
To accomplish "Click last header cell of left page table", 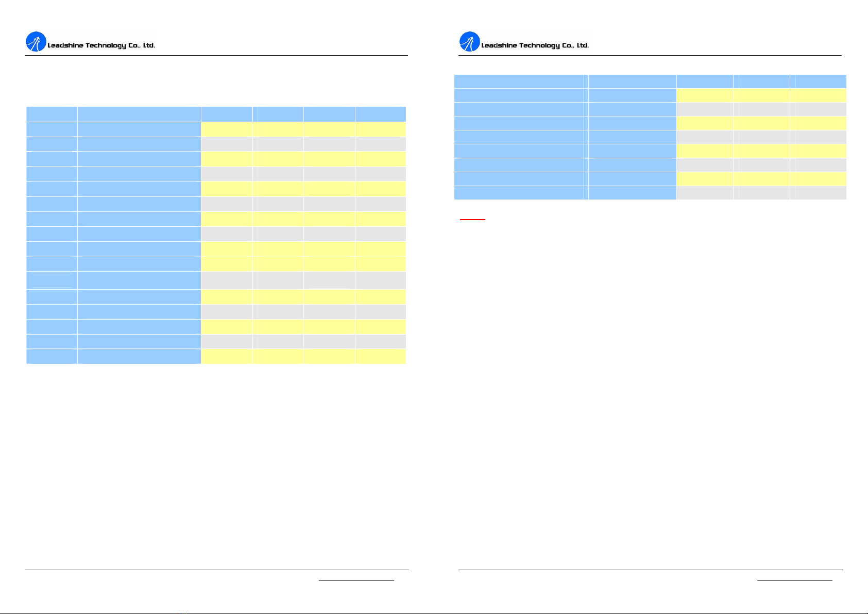I will point(380,114).
